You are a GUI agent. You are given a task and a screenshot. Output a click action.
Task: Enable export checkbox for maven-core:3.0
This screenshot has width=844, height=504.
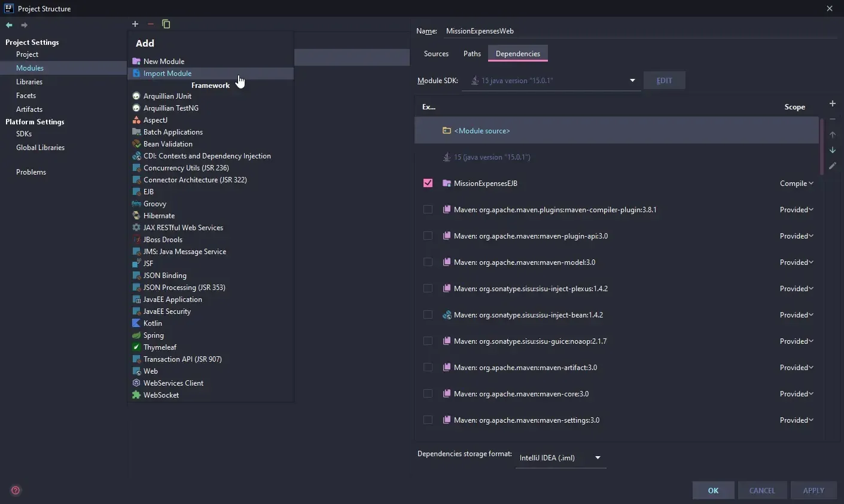click(428, 393)
